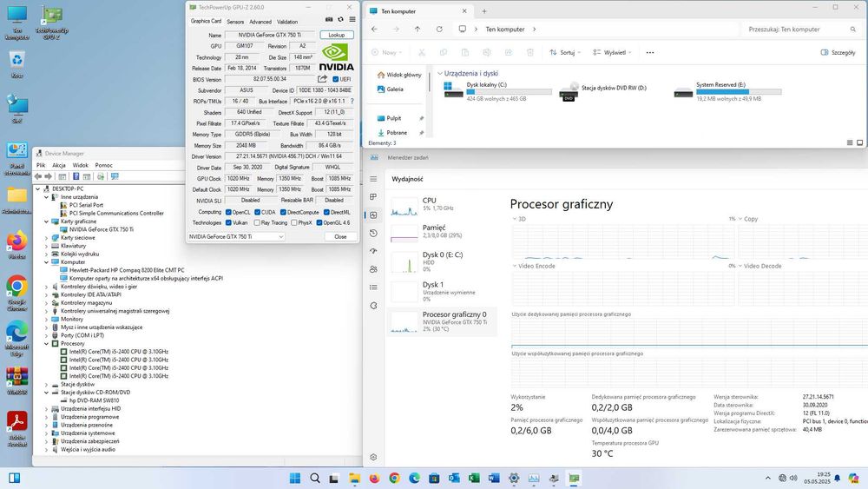The image size is (868, 489).
Task: Select the Pamięć performance item
Action: tap(444, 231)
